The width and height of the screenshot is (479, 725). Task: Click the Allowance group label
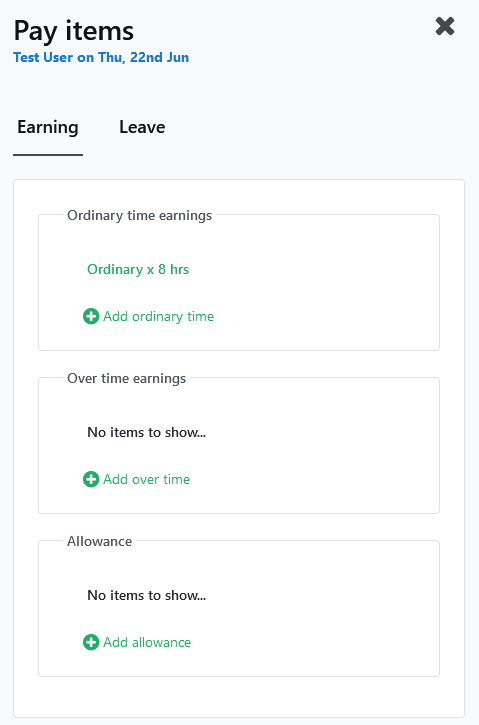[99, 541]
